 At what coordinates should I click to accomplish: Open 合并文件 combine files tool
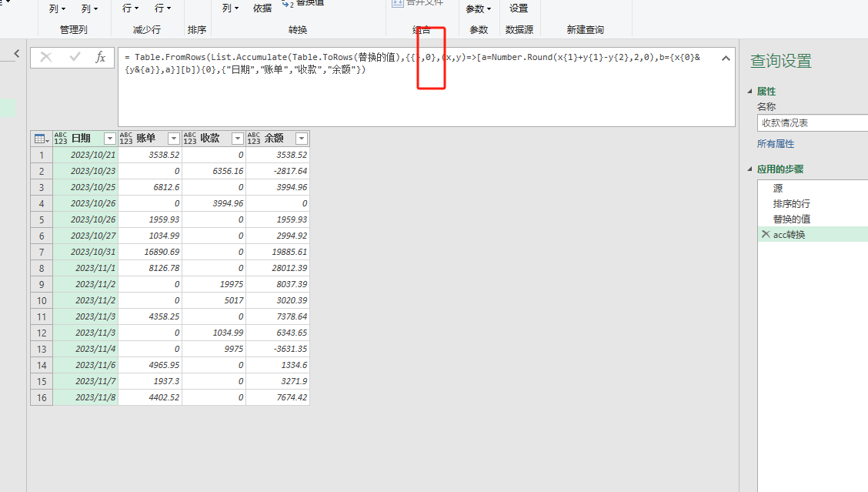pyautogui.click(x=418, y=4)
